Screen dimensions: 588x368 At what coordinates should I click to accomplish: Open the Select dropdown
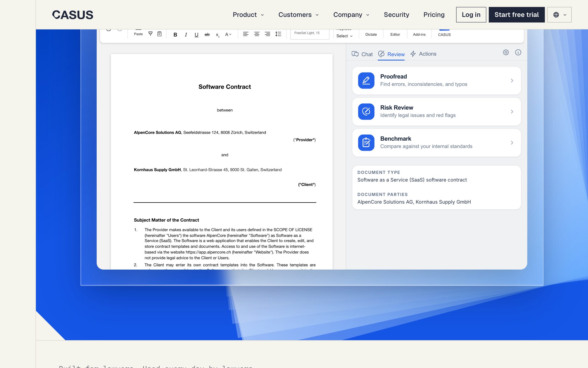(344, 36)
